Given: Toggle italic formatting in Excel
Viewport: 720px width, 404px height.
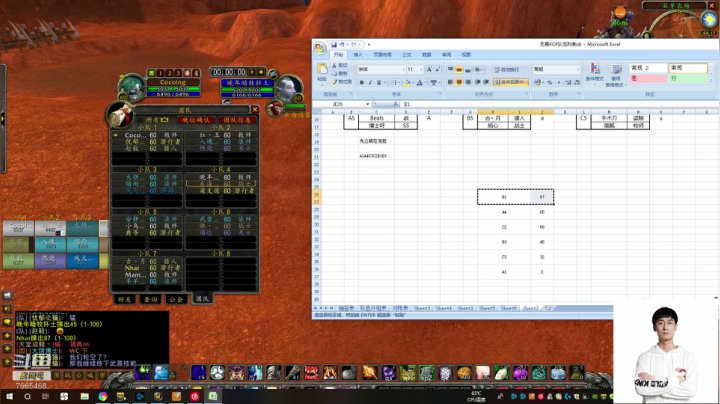Looking at the screenshot, I should tap(370, 82).
